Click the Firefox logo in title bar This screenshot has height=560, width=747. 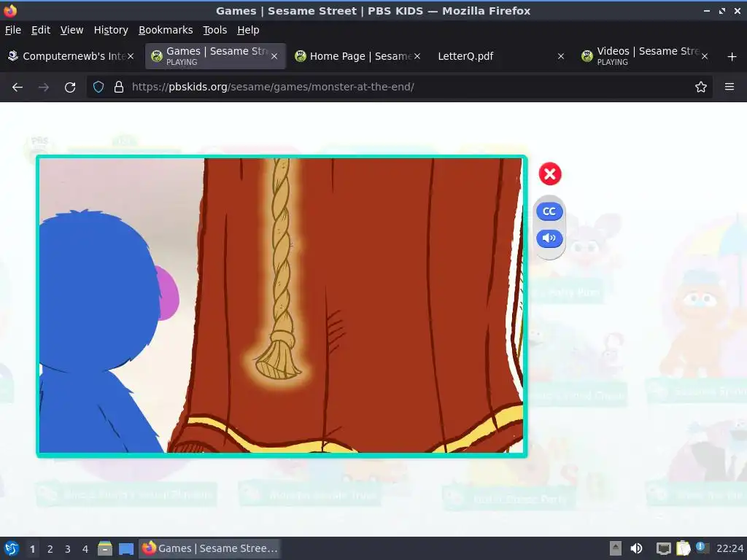click(10, 10)
